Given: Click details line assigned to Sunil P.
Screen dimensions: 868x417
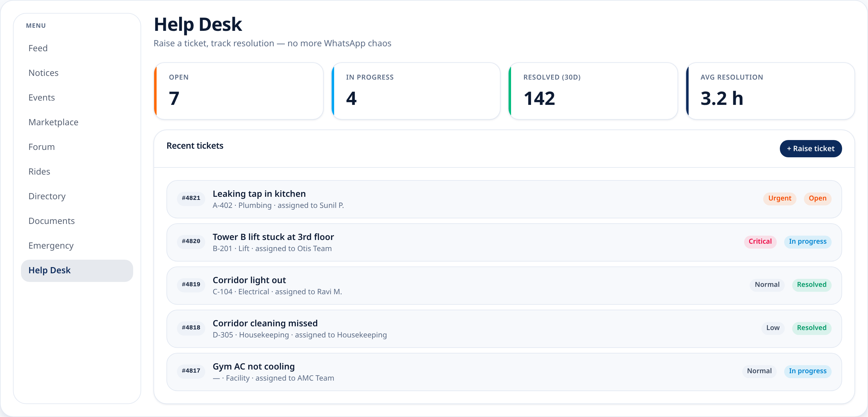Looking at the screenshot, I should pos(278,205).
